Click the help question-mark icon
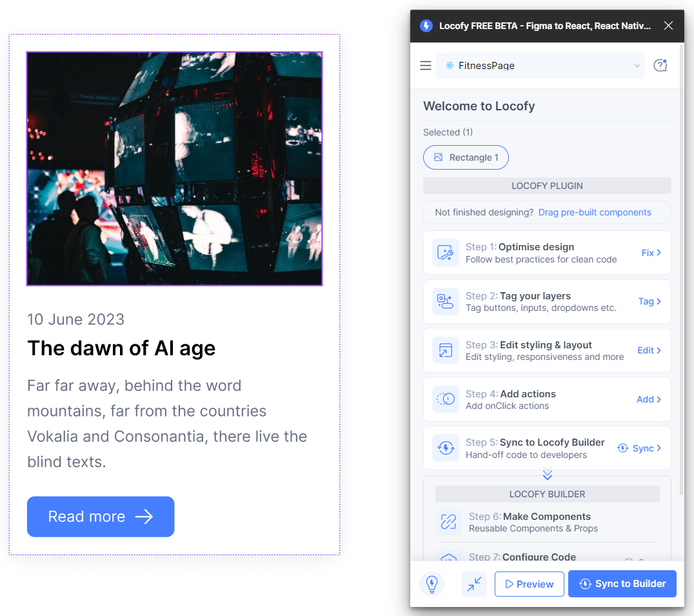694x616 pixels. pos(660,65)
